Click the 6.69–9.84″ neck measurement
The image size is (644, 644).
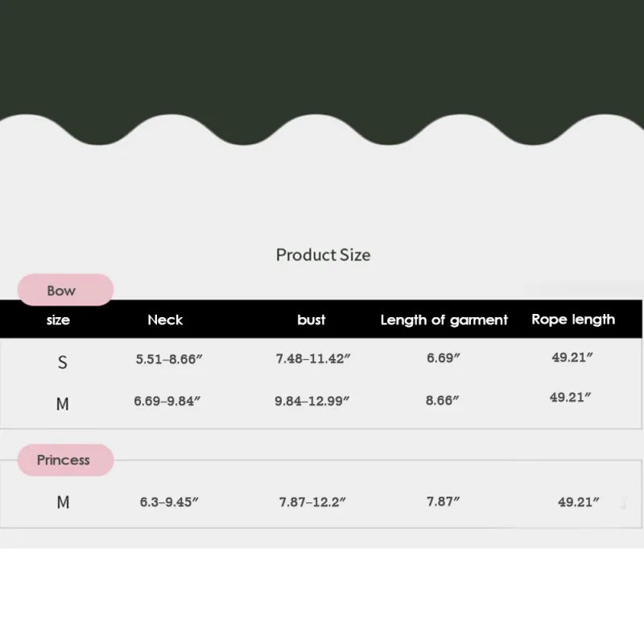(165, 400)
